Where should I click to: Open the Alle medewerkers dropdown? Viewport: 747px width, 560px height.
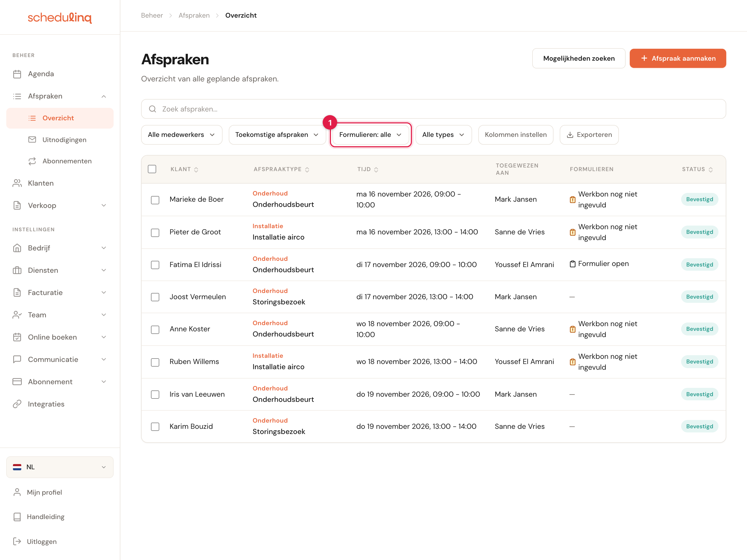click(182, 135)
